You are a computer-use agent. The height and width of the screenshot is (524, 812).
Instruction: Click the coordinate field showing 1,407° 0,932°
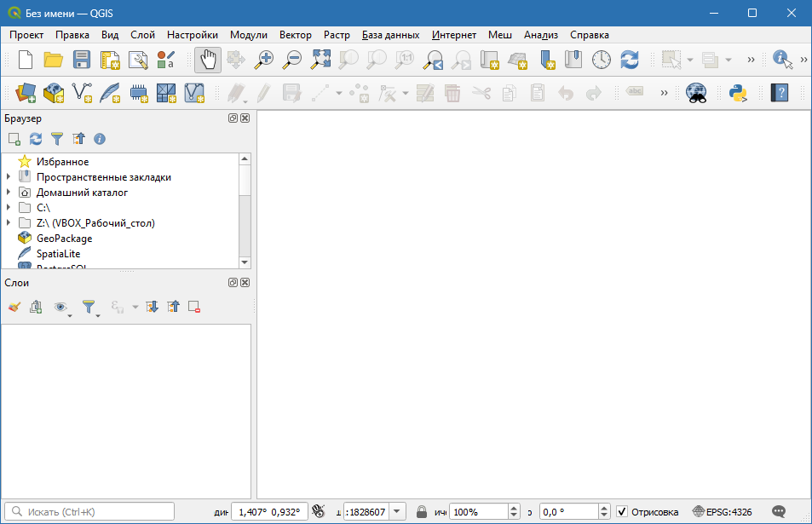pyautogui.click(x=269, y=511)
